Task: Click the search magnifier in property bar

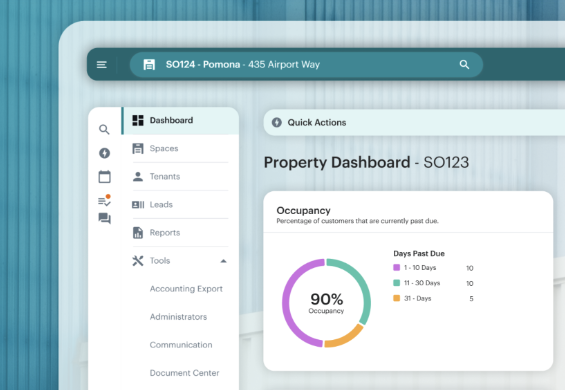Action: (464, 65)
